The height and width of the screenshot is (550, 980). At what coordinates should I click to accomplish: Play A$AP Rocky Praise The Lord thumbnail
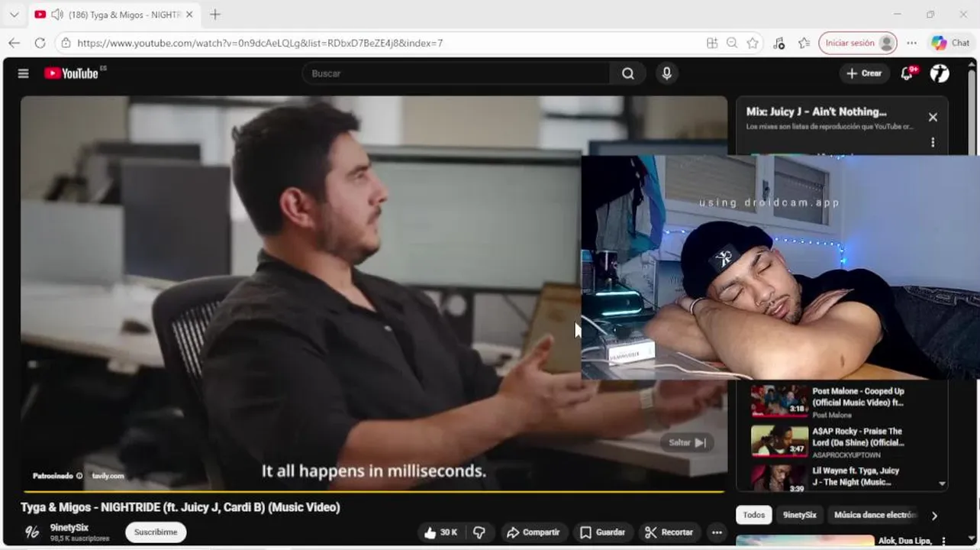(779, 441)
